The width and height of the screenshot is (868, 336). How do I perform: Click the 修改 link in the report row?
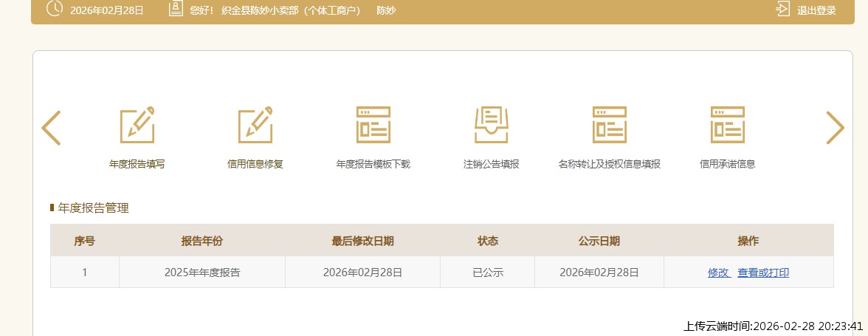(x=718, y=272)
